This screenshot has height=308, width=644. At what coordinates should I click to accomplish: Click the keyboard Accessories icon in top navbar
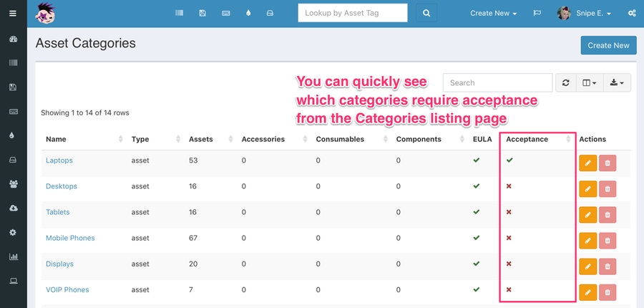[225, 13]
